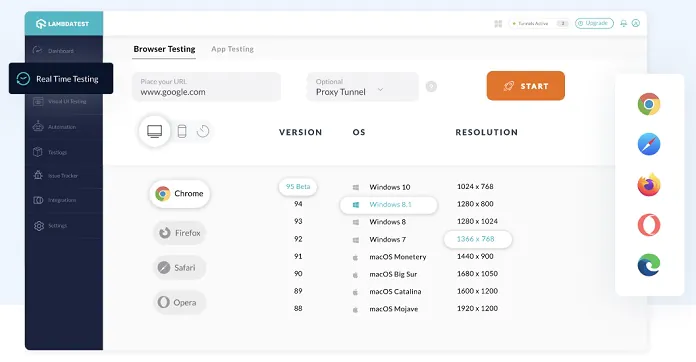
Task: Select the desktop device icon
Action: pyautogui.click(x=154, y=131)
